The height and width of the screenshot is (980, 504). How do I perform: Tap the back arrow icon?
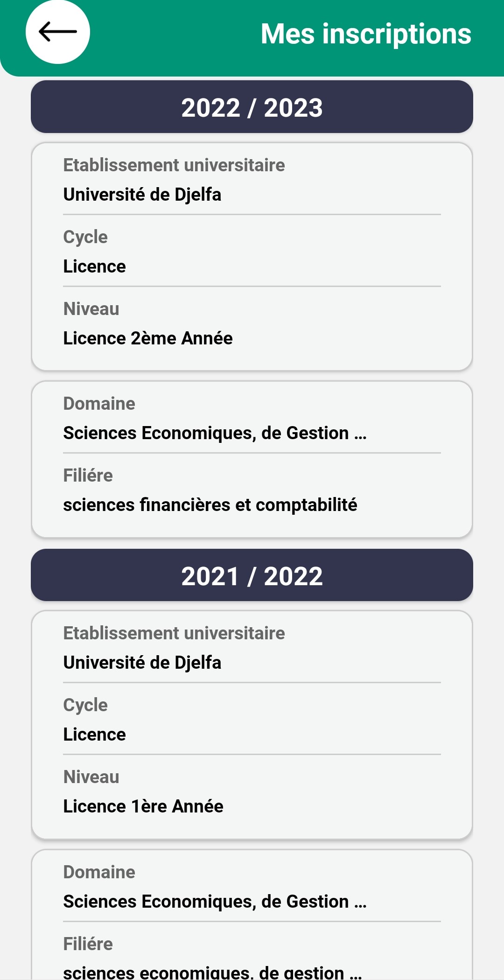click(x=58, y=32)
